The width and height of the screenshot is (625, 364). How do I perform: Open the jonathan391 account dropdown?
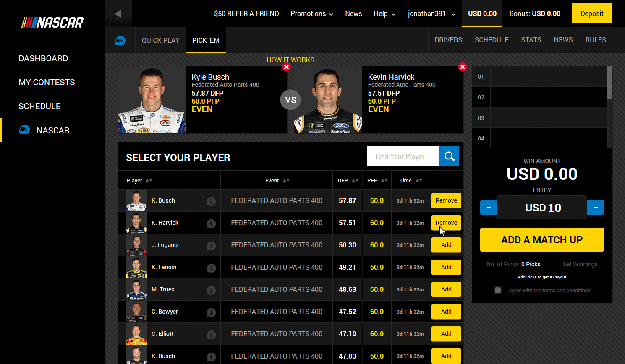click(x=431, y=14)
